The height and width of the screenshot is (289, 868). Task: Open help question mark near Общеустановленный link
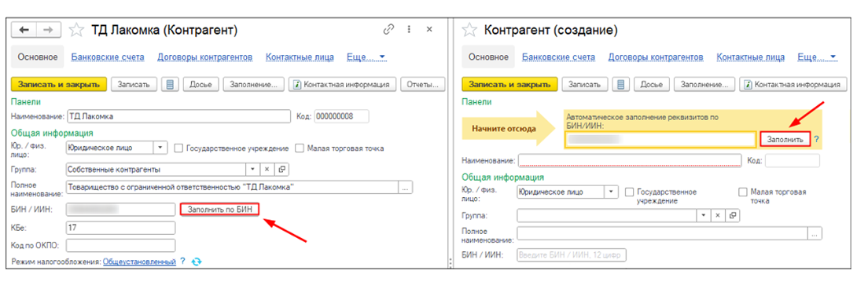[x=182, y=262]
